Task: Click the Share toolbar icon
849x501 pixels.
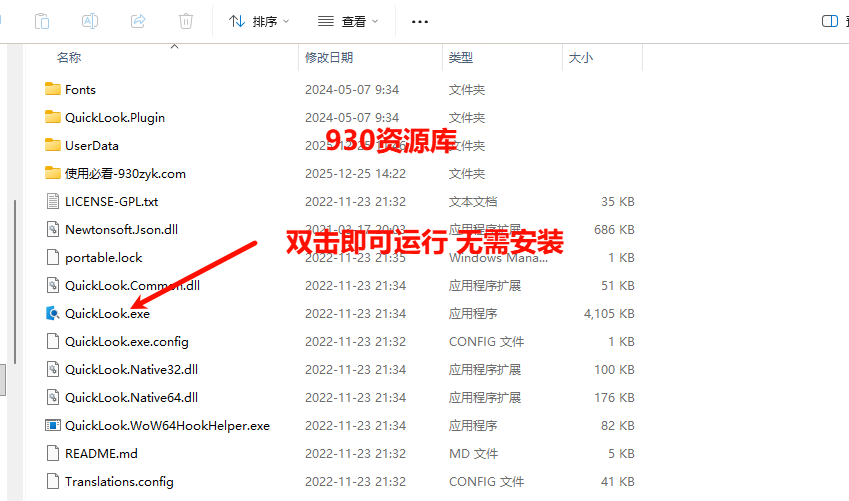Action: point(138,22)
